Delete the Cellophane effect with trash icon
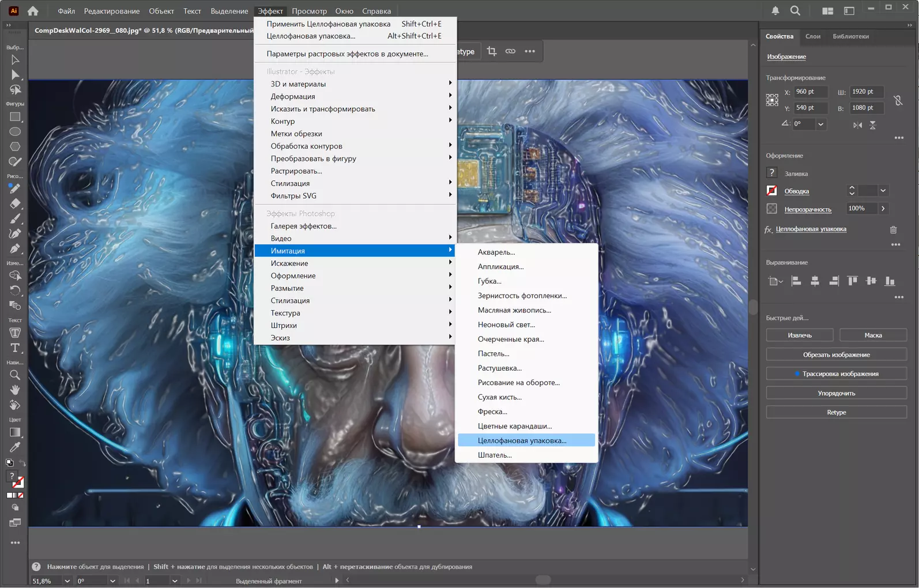The image size is (919, 588). [x=893, y=229]
